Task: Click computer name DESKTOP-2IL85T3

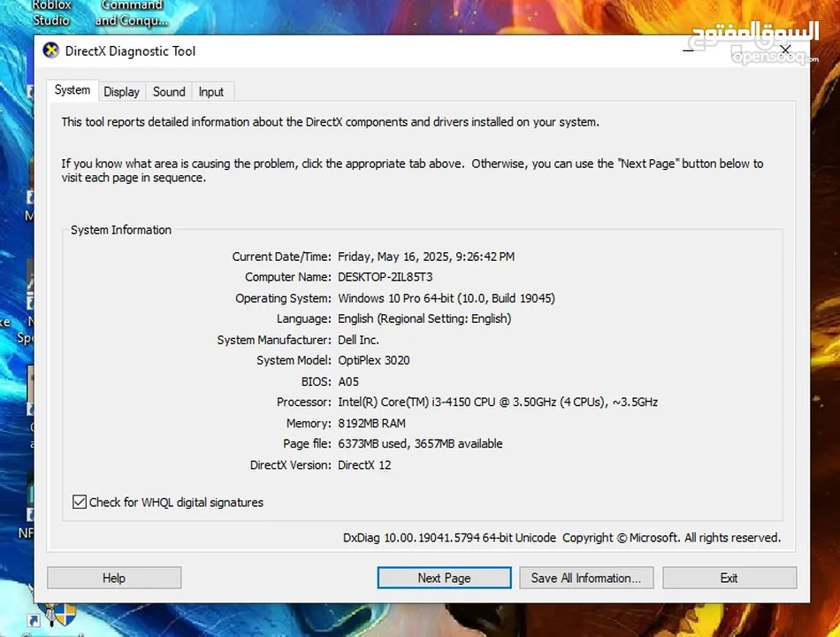Action: point(386,277)
